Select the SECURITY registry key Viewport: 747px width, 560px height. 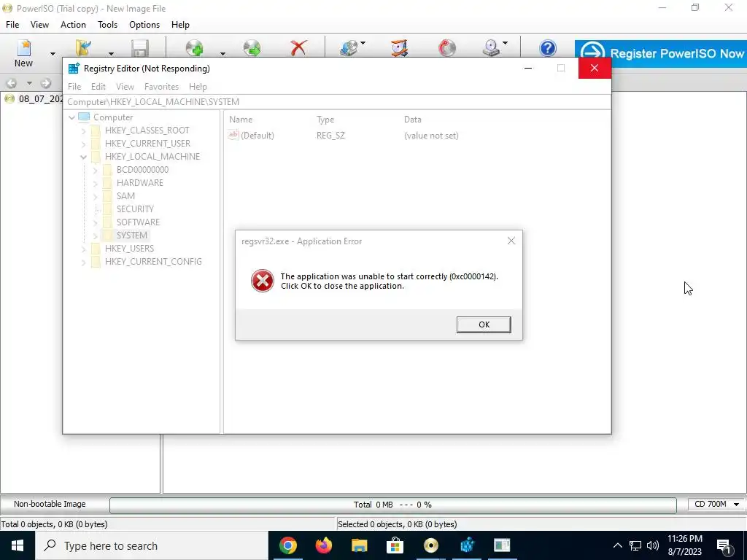pos(135,209)
